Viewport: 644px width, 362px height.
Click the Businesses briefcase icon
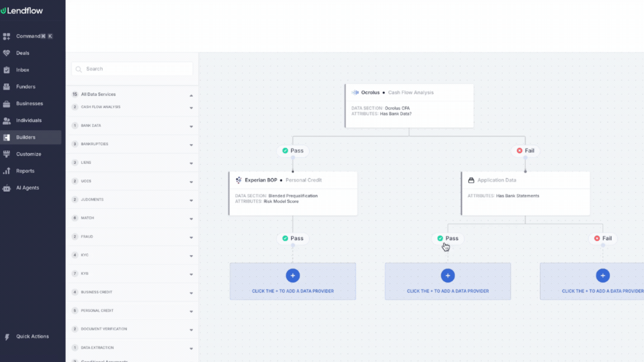point(7,103)
